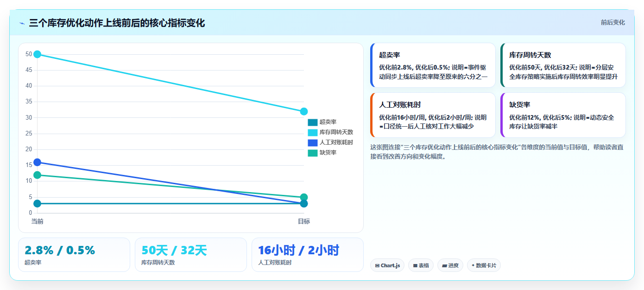This screenshot has height=290, width=644.
Task: Click the 缺货率 legend label
Action: click(x=328, y=153)
